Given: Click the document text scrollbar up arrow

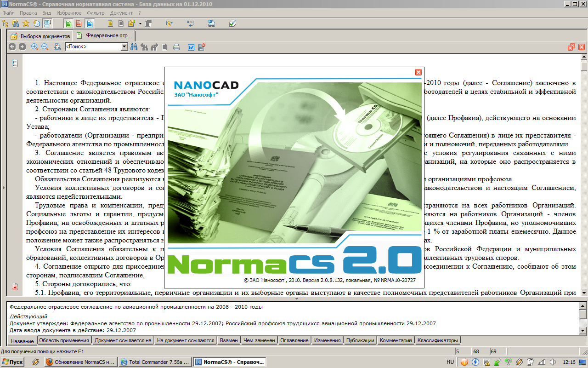Looking at the screenshot, I should [584, 57].
